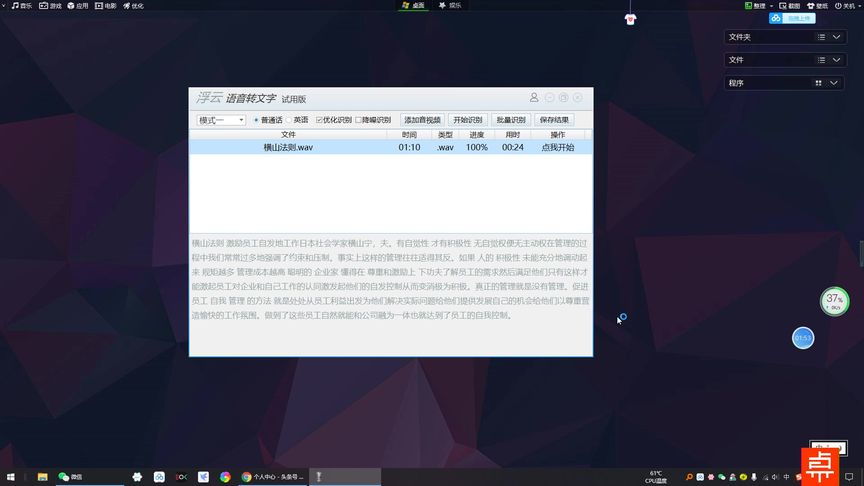Switch to the 娱乐 desktop tab
864x486 pixels.
tap(450, 6)
